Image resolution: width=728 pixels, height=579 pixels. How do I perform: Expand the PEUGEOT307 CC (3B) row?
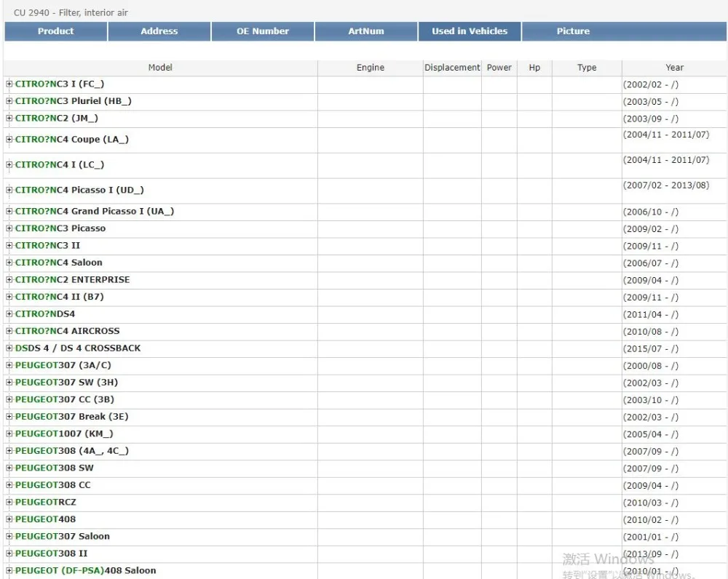coord(9,399)
